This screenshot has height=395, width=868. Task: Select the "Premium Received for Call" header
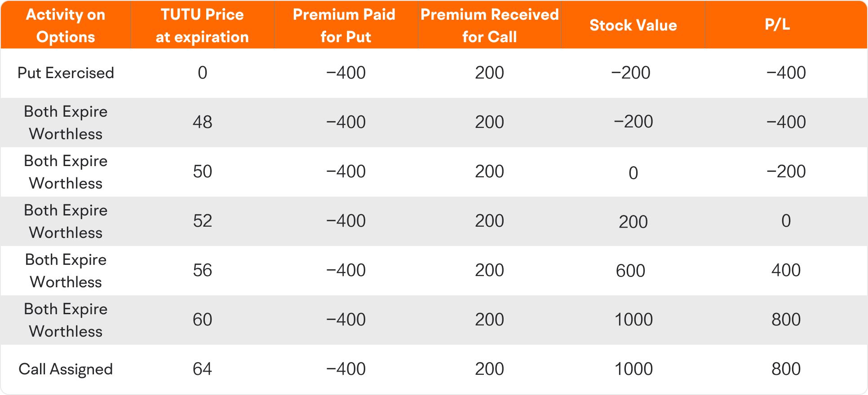pos(489,26)
